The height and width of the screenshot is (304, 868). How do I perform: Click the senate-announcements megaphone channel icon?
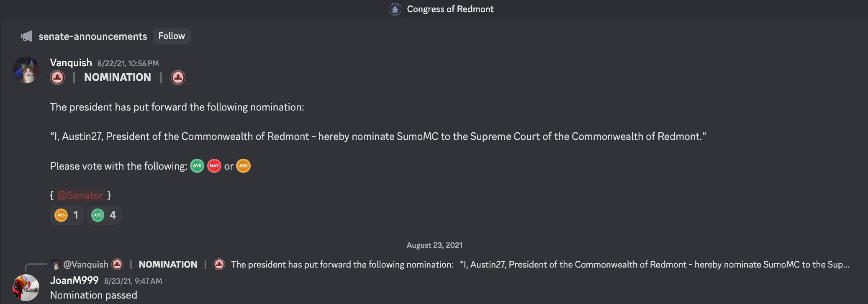click(x=26, y=36)
